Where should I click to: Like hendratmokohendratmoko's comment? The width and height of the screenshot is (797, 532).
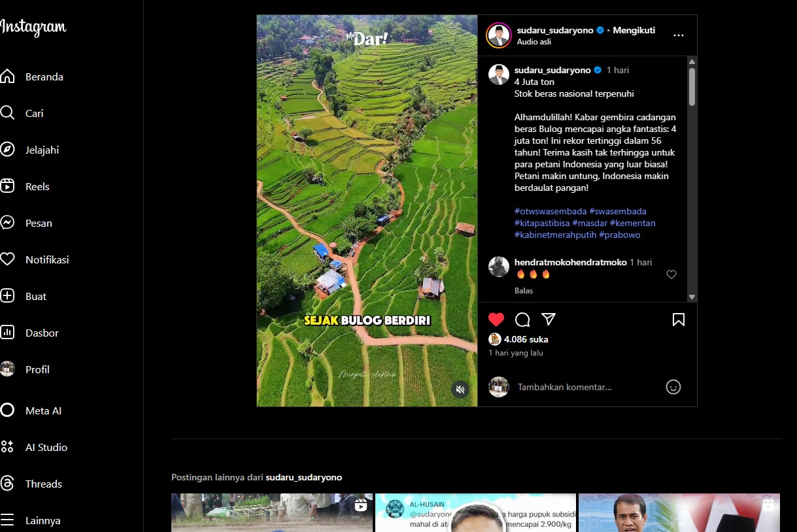pos(671,274)
